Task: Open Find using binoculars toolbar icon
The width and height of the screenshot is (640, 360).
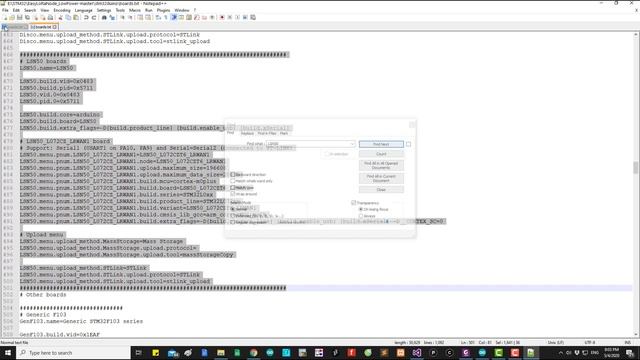Action: [x=104, y=18]
